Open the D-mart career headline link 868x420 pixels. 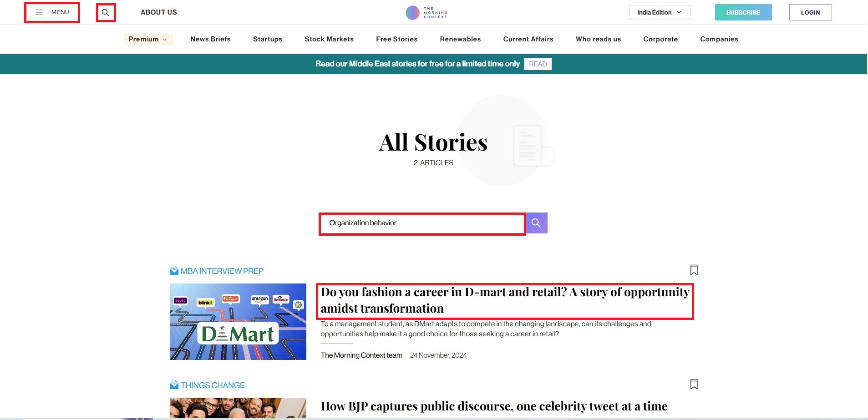505,300
